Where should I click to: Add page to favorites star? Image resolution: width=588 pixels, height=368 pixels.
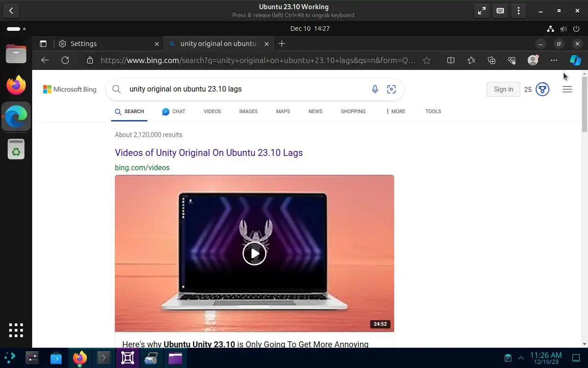[427, 60]
